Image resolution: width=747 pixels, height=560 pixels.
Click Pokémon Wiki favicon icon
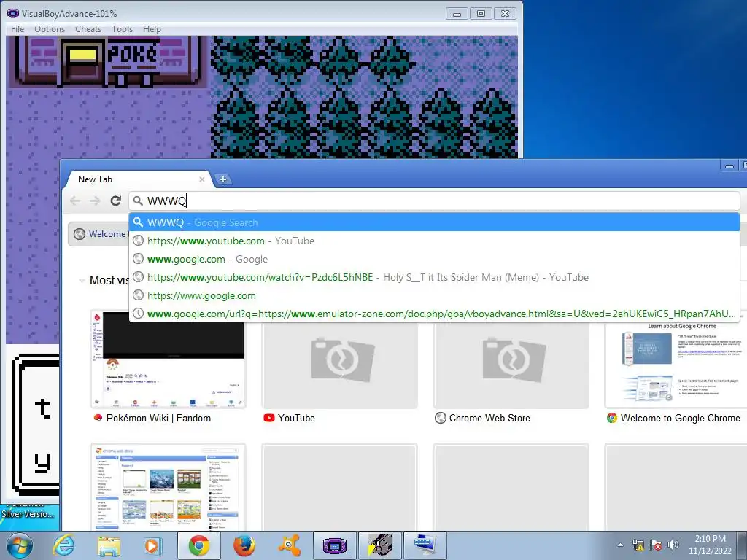(x=98, y=418)
